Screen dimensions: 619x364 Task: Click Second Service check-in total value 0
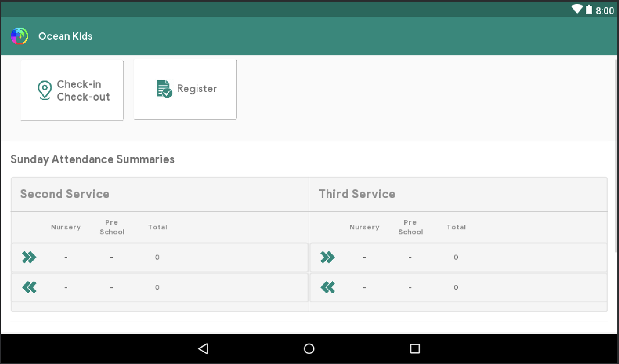(x=157, y=257)
